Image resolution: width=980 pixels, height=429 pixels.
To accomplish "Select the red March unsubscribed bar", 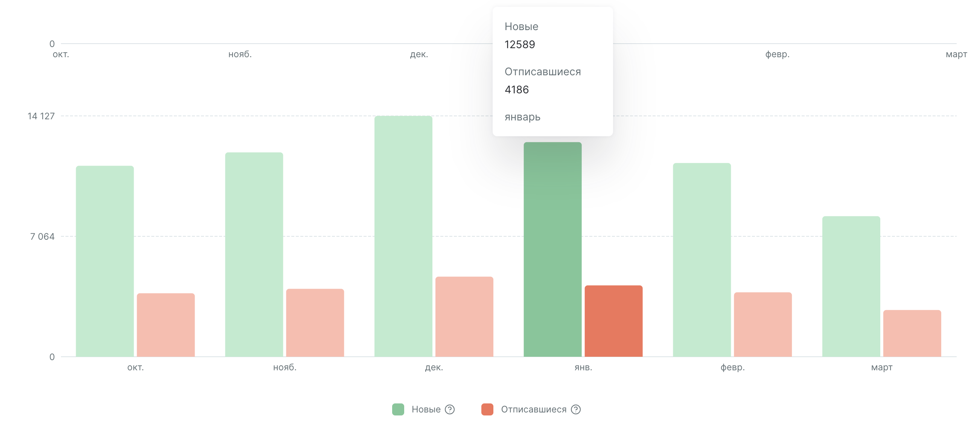I will coord(912,333).
